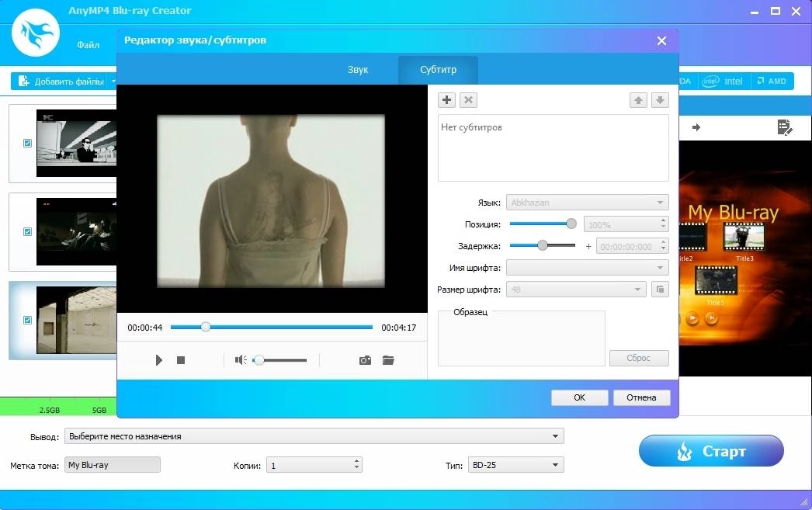Click the 00:00:44 current time text
This screenshot has width=812, height=510.
(x=145, y=328)
